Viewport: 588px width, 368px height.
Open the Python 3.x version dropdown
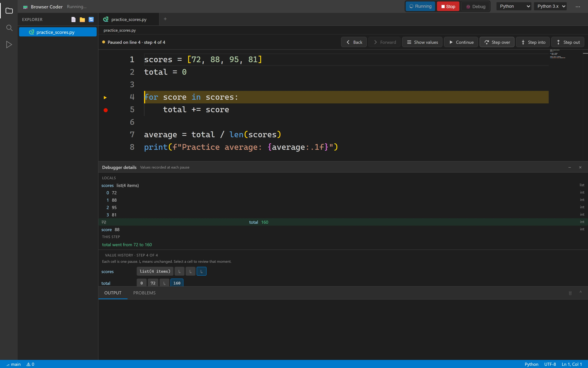click(550, 6)
